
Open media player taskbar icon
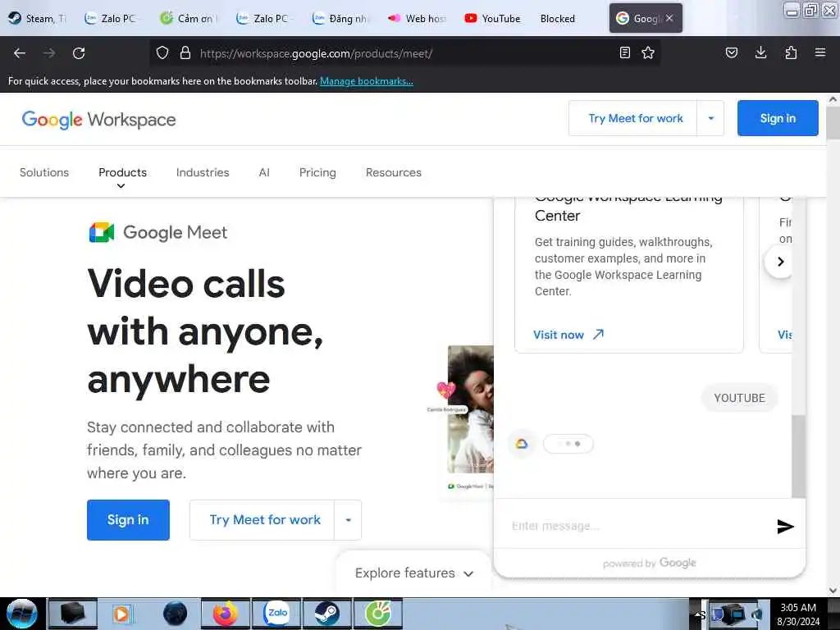[x=121, y=614]
